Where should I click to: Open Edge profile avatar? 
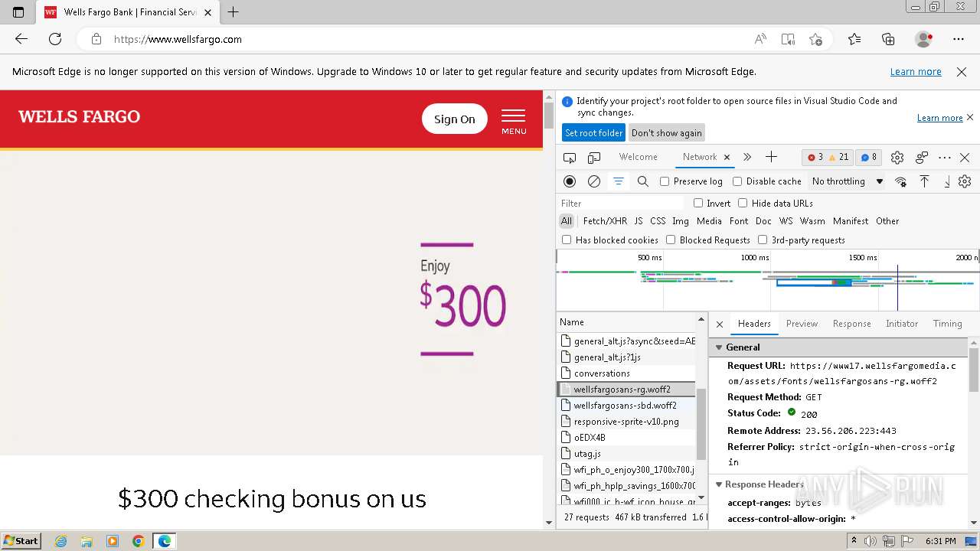[x=924, y=39]
